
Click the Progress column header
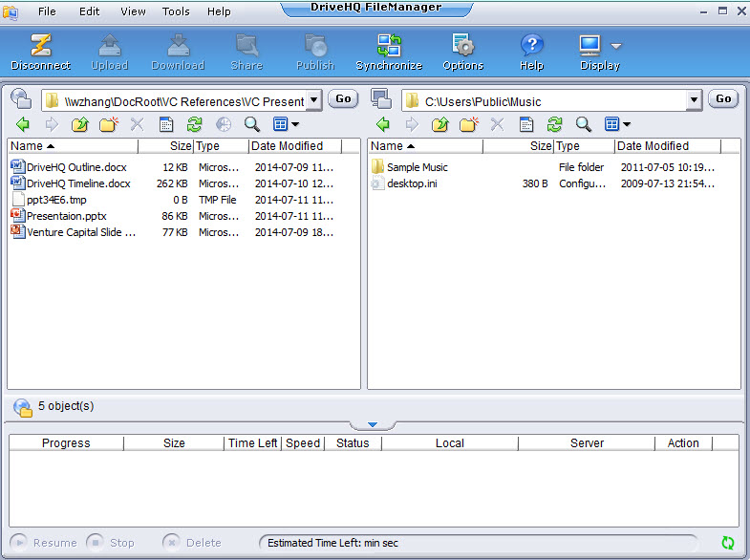pyautogui.click(x=66, y=443)
